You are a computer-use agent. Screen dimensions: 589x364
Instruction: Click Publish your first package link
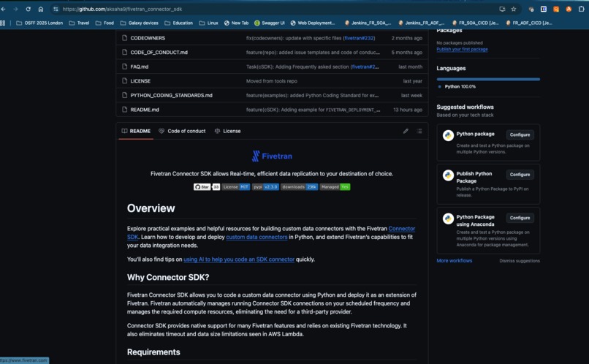pos(462,49)
